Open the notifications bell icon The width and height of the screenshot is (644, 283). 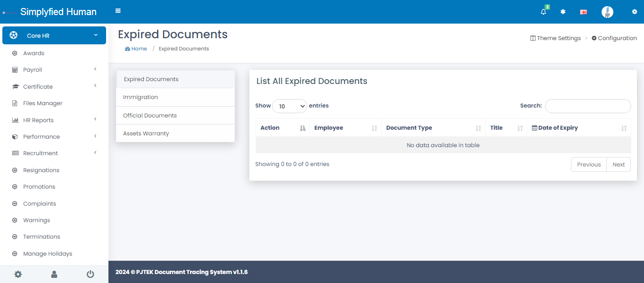coord(544,12)
